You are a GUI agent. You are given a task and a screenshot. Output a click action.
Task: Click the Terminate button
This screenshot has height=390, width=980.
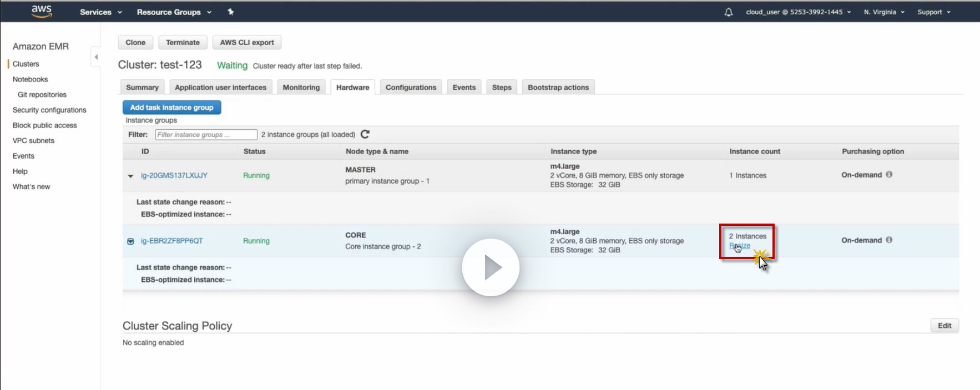pyautogui.click(x=183, y=42)
